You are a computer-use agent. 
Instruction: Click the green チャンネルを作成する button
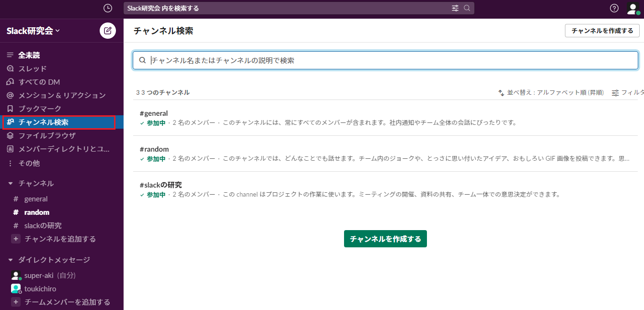[385, 239]
